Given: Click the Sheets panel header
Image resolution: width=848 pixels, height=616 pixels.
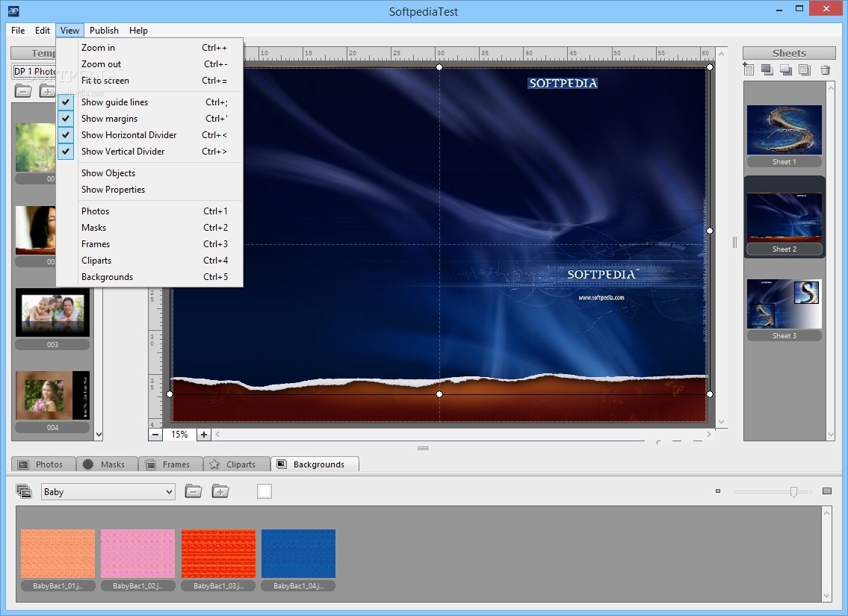Looking at the screenshot, I should click(x=789, y=53).
